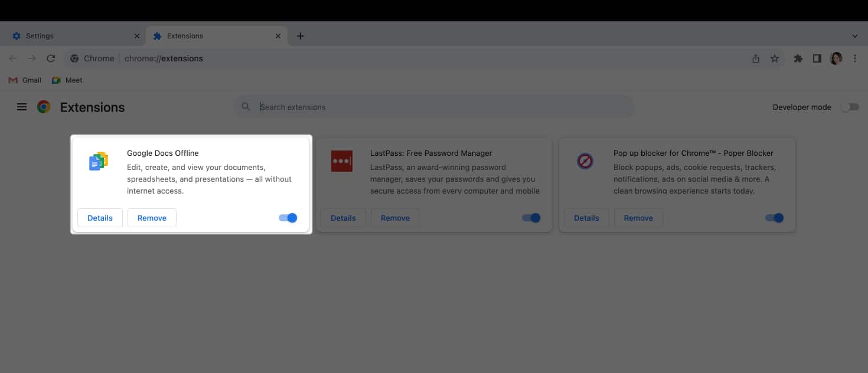Select the Extensions tab
The width and height of the screenshot is (868, 373).
tap(216, 36)
